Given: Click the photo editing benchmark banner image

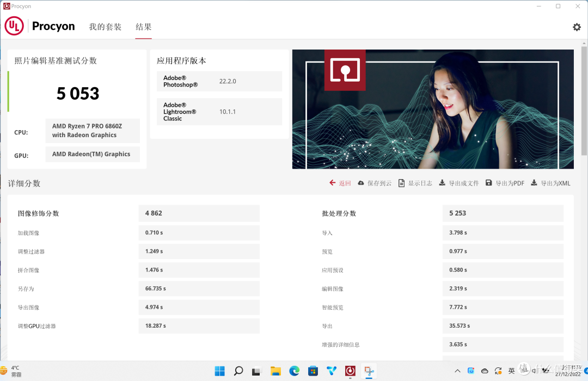Looking at the screenshot, I should click(x=433, y=109).
